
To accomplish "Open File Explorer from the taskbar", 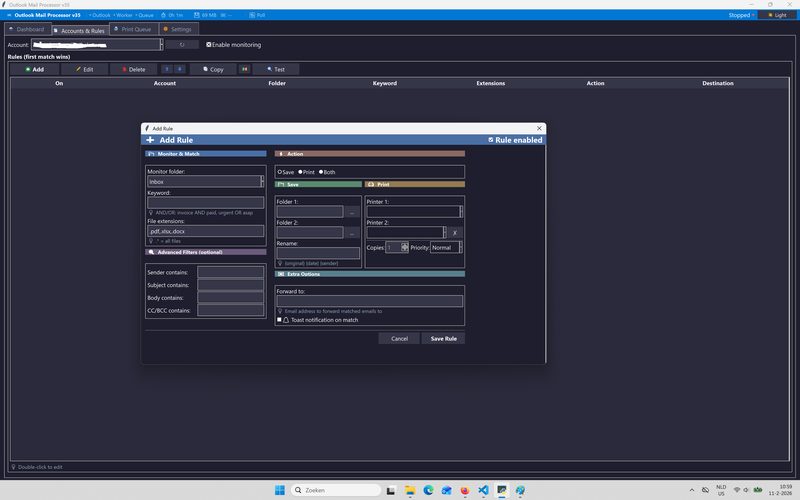I will click(410, 490).
